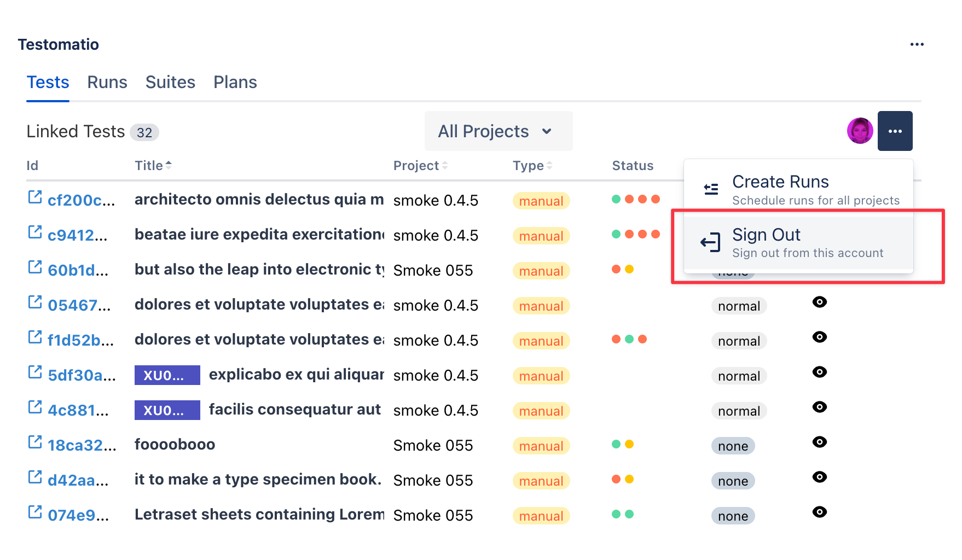962x560 pixels.
Task: Open test link cf200c...
Action: 81,200
